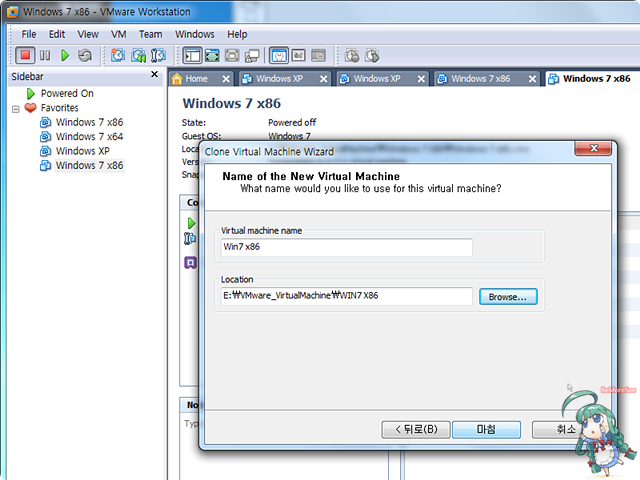Click the Revert to Snapshot toolbar icon
This screenshot has width=640, height=480.
(x=138, y=55)
